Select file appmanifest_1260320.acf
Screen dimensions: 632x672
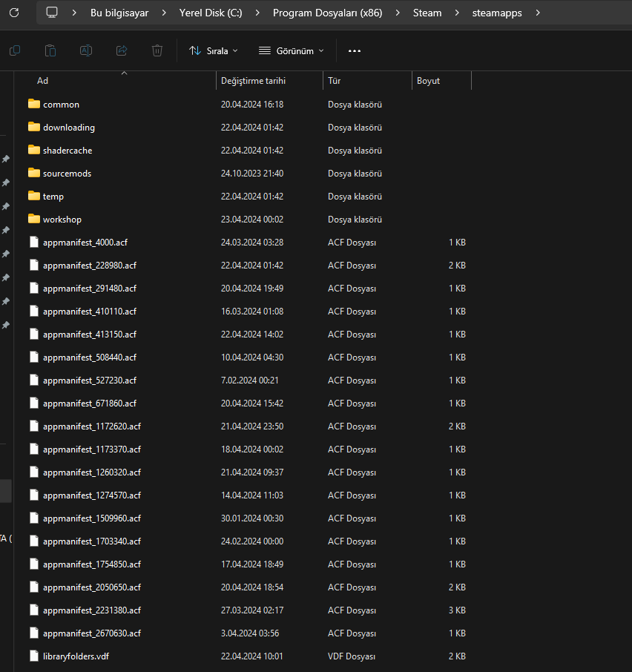click(x=92, y=472)
